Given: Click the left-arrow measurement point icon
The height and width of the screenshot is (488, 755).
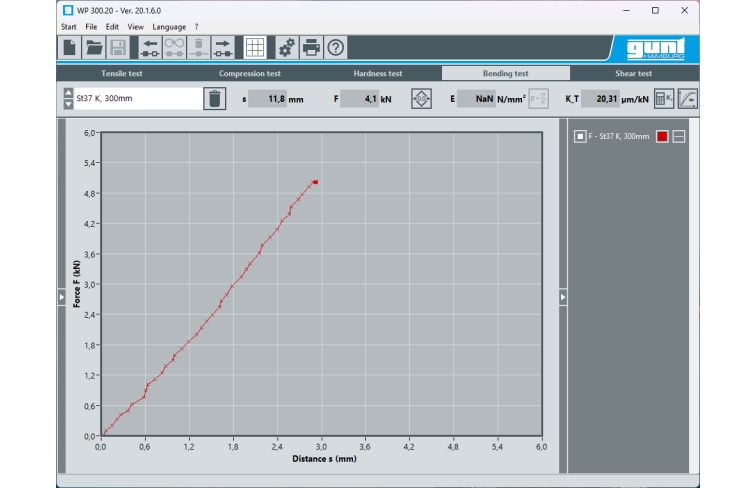Looking at the screenshot, I should click(150, 47).
